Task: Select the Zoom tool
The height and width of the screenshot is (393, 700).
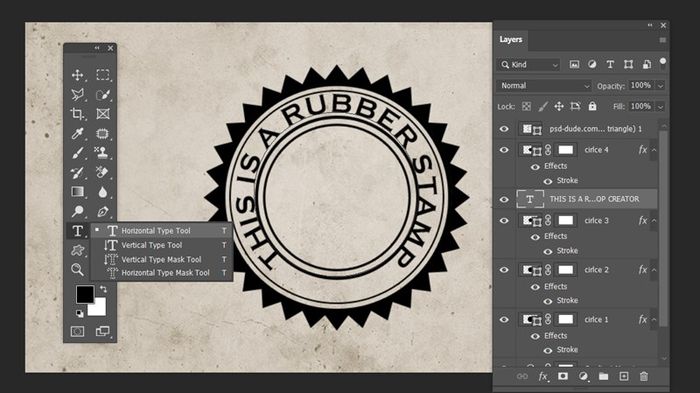Action: click(x=77, y=270)
